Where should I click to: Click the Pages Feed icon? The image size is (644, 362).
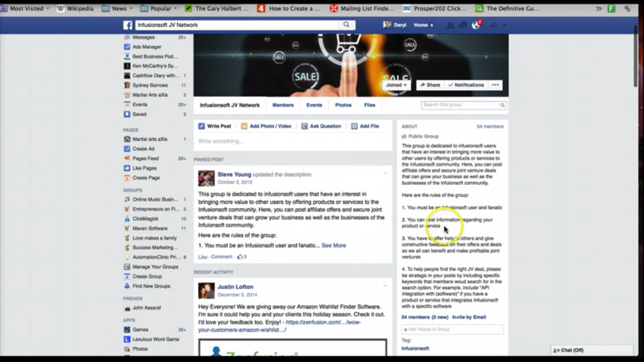[x=127, y=158]
